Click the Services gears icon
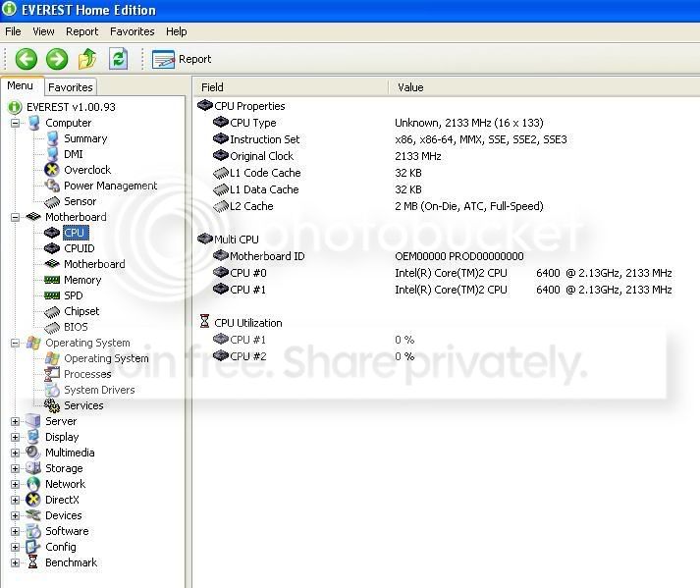The height and width of the screenshot is (588, 700). coord(52,405)
